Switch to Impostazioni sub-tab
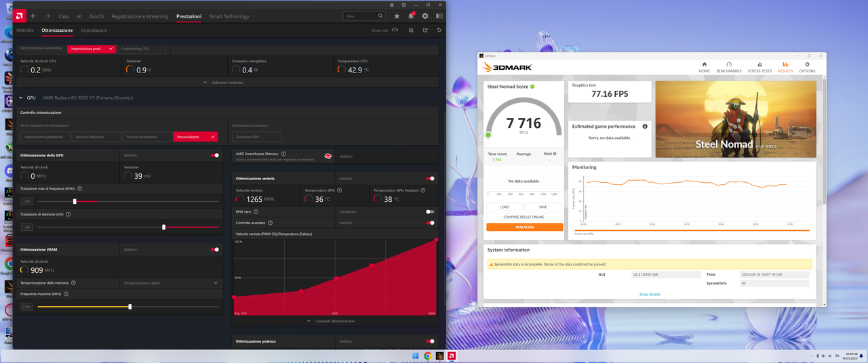The height and width of the screenshot is (363, 868). (x=94, y=30)
